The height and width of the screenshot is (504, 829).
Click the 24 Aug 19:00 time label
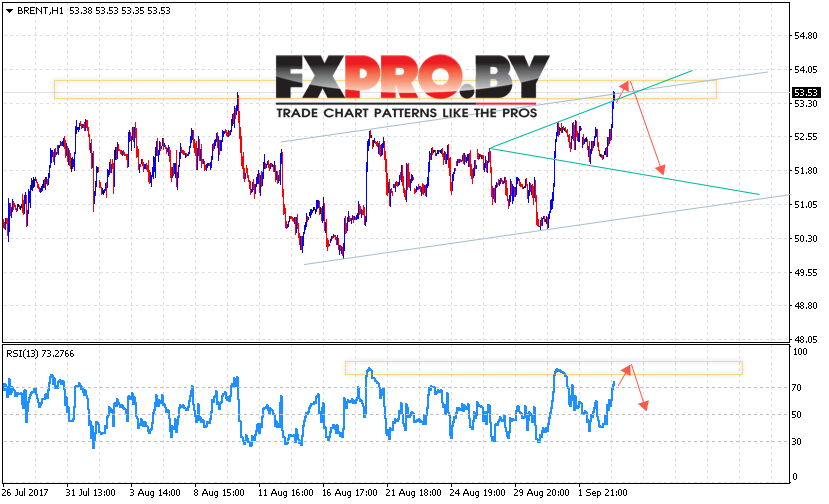[x=477, y=493]
